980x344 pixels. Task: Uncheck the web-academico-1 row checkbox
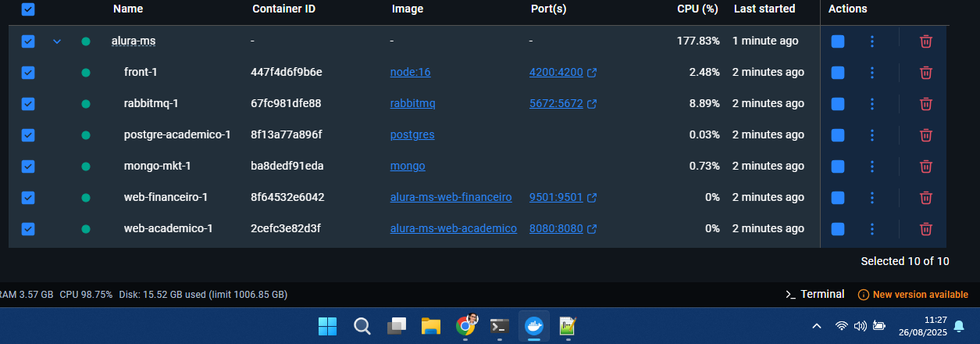pyautogui.click(x=28, y=229)
